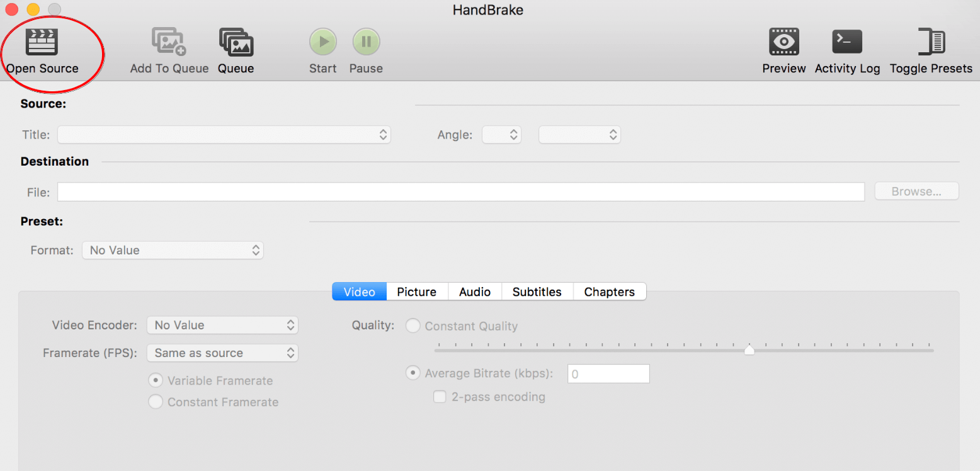The height and width of the screenshot is (471, 980).
Task: Expand the Title dropdown
Action: 224,135
